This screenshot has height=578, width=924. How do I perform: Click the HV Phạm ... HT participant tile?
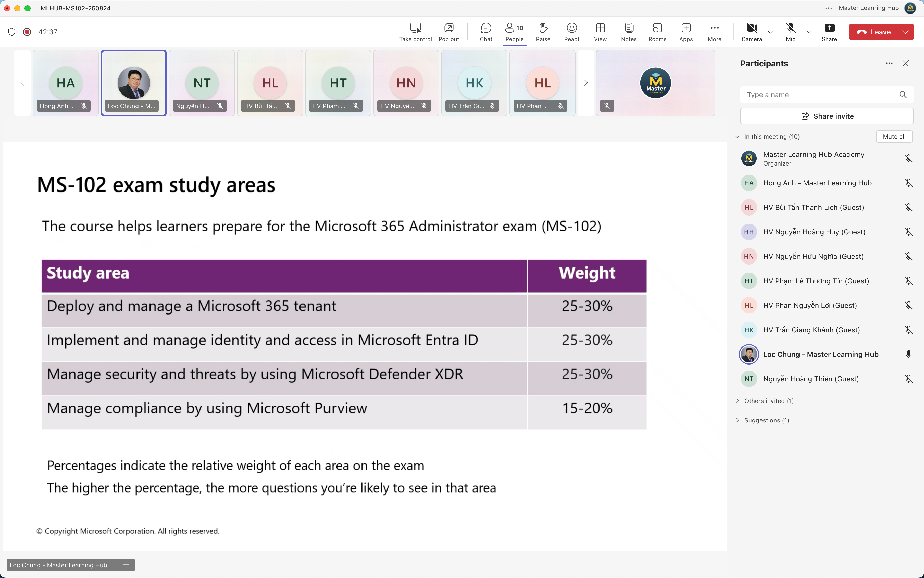pos(338,83)
